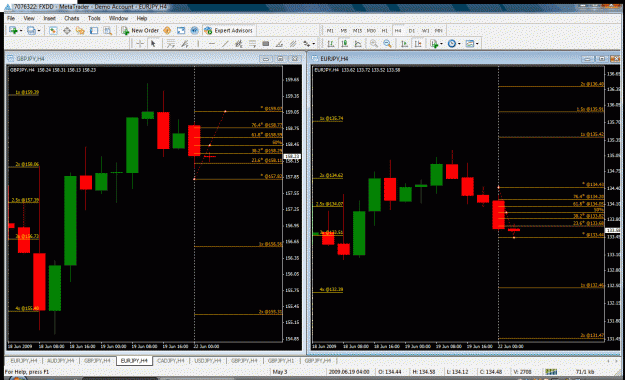Click the New Order button

pyautogui.click(x=140, y=30)
